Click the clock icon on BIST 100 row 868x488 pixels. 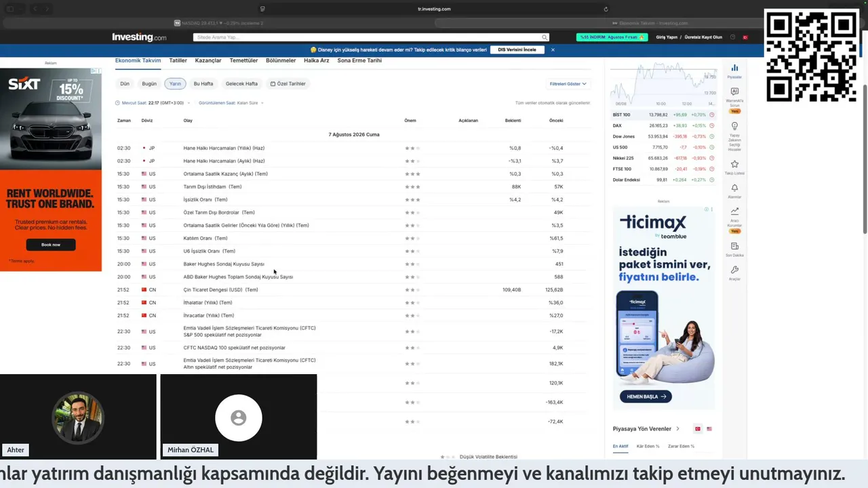(x=711, y=115)
